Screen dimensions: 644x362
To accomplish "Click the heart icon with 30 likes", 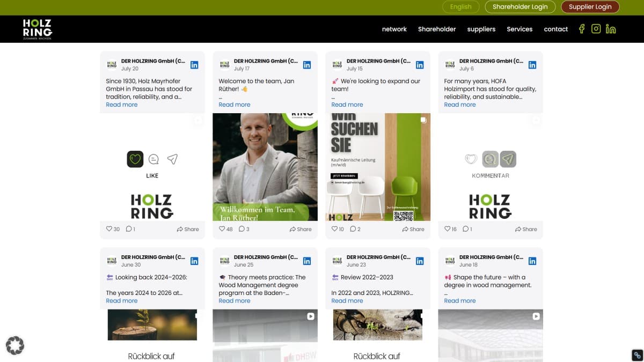I will point(109,229).
